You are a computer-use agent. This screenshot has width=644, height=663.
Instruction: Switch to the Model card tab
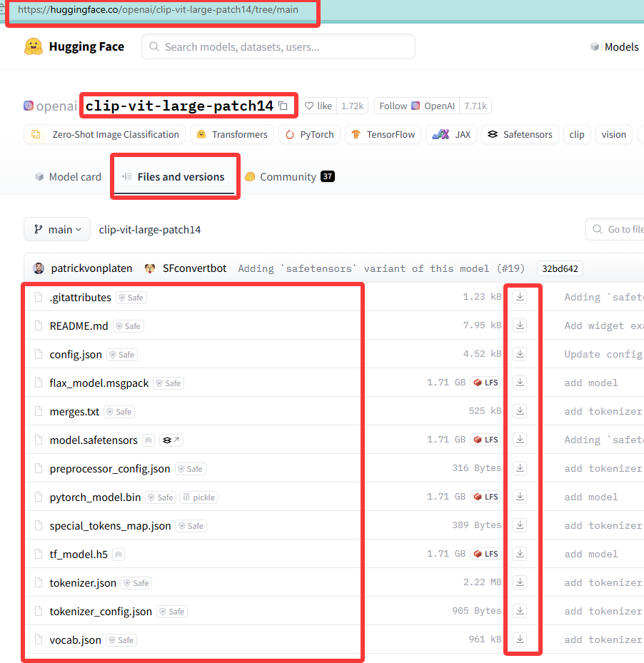(x=68, y=177)
